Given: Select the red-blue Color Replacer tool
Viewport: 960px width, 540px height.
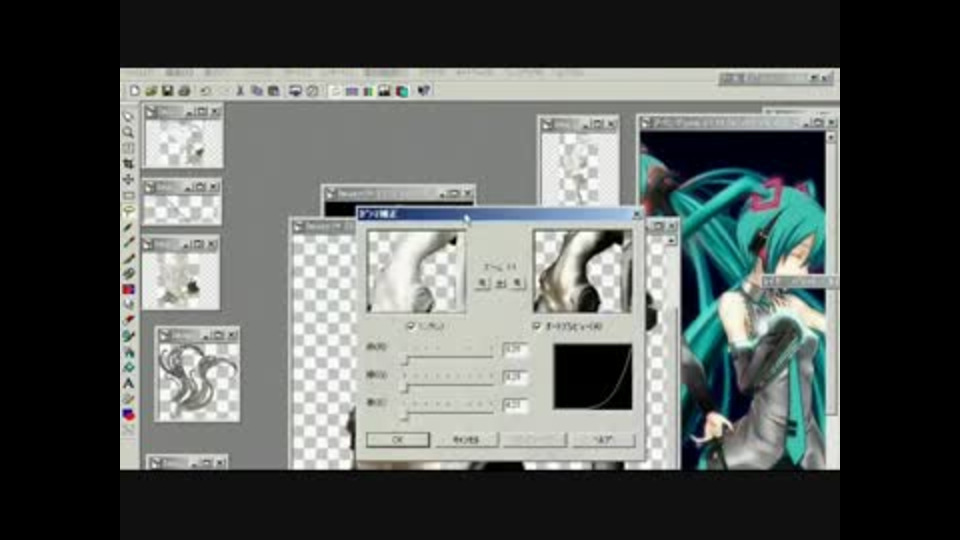Looking at the screenshot, I should click(x=129, y=289).
